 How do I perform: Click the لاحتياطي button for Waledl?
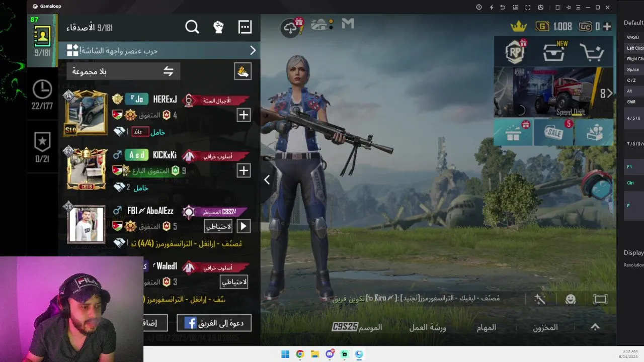tap(234, 282)
